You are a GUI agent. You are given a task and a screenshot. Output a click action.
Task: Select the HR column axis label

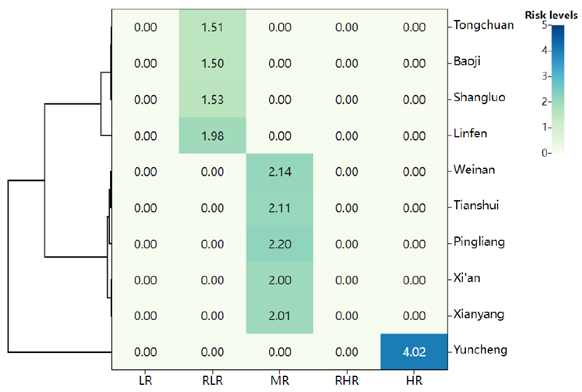pos(414,381)
